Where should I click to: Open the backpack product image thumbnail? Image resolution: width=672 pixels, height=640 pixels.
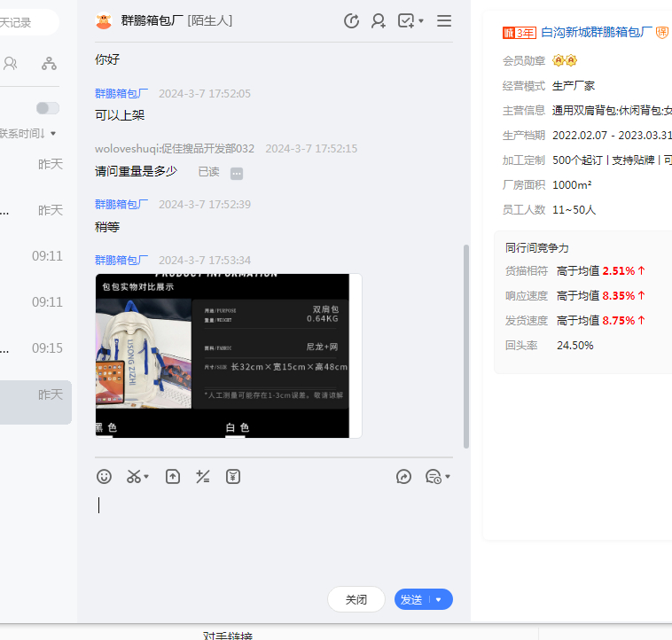[229, 355]
